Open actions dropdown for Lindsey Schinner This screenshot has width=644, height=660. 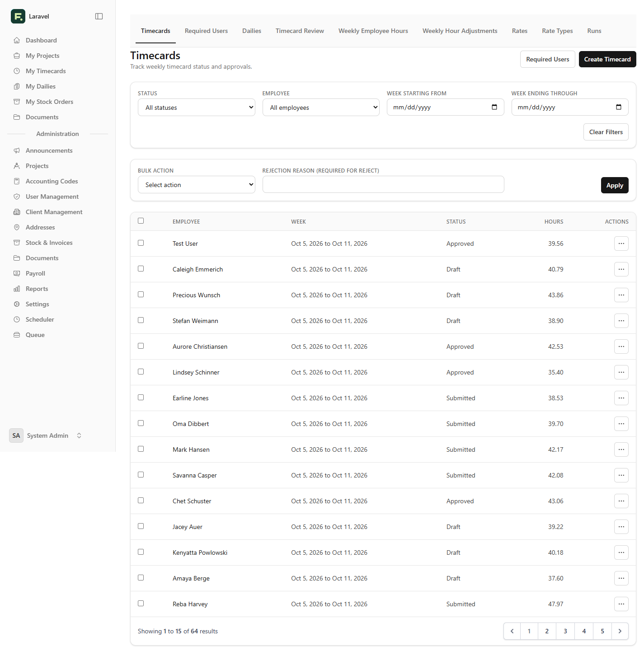tap(621, 372)
